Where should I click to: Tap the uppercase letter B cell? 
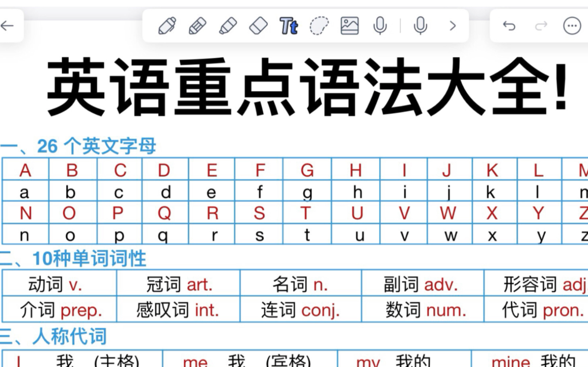[x=73, y=169]
